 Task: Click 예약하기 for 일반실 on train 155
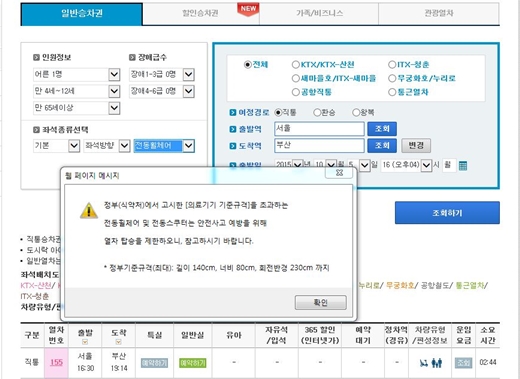[x=193, y=363]
